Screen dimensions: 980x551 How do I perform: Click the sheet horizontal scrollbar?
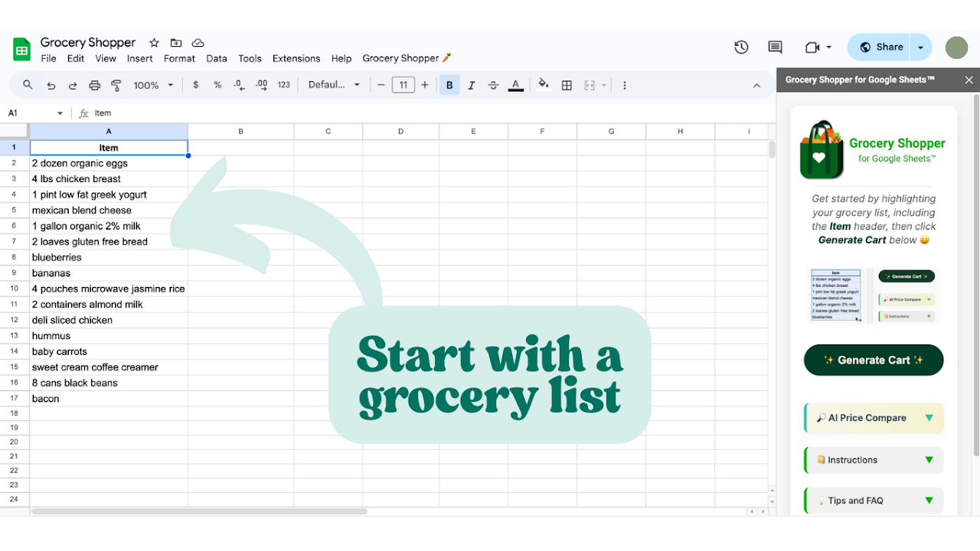click(199, 511)
